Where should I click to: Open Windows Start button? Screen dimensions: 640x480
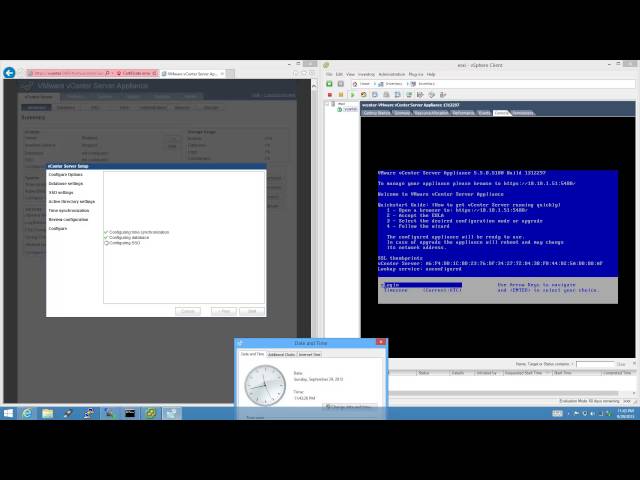click(8, 413)
